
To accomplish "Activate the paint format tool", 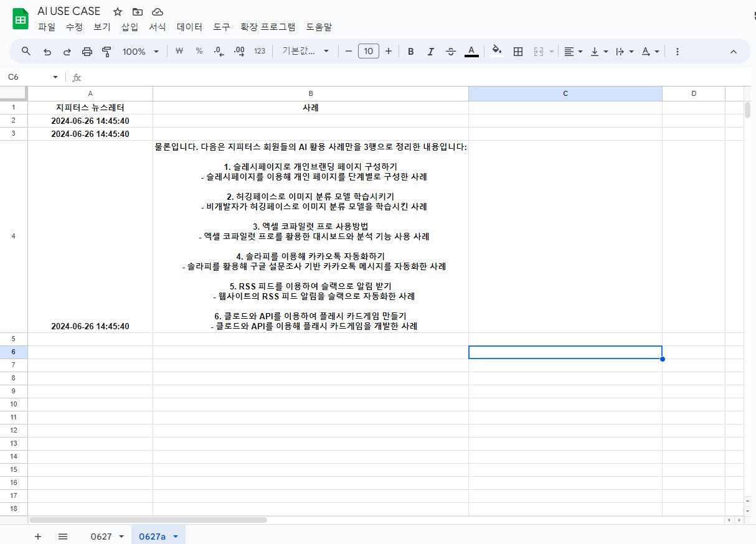I will click(106, 51).
